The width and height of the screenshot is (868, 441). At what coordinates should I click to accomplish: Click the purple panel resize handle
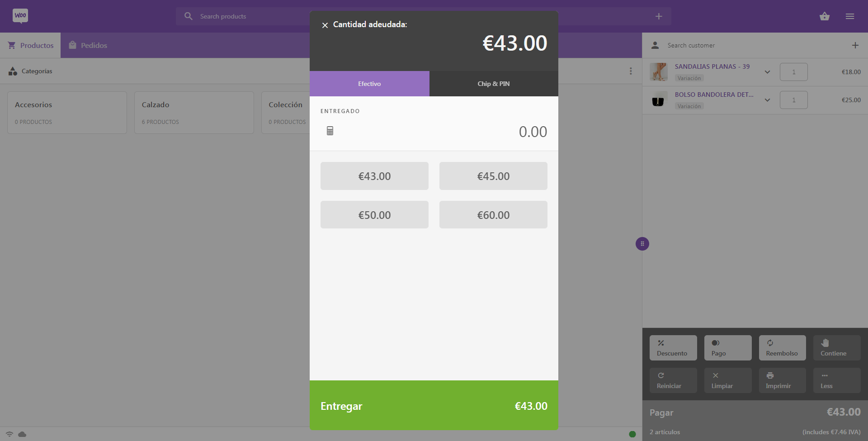click(x=642, y=244)
